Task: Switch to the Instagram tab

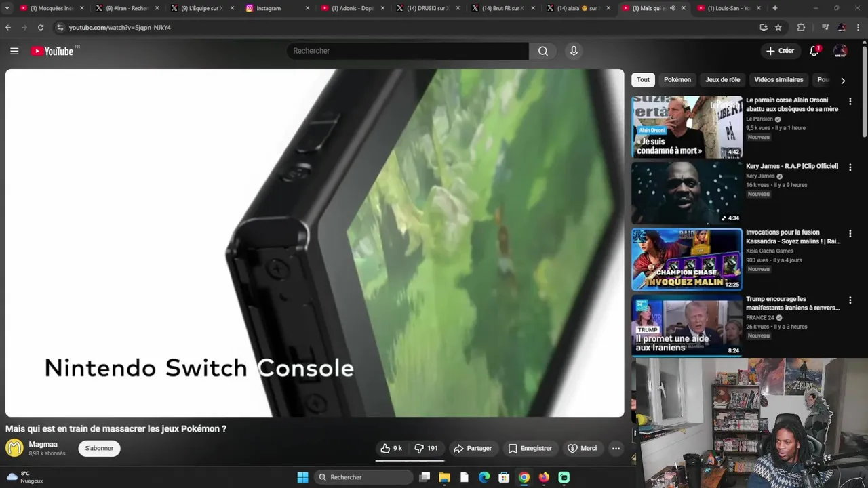Action: click(278, 8)
